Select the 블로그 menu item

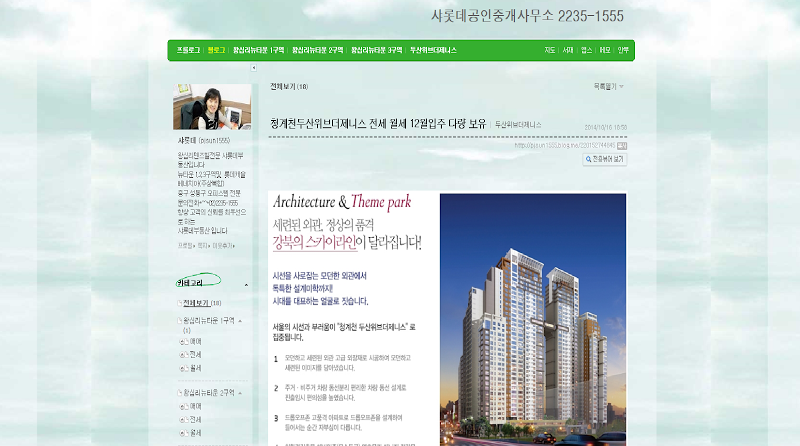216,50
